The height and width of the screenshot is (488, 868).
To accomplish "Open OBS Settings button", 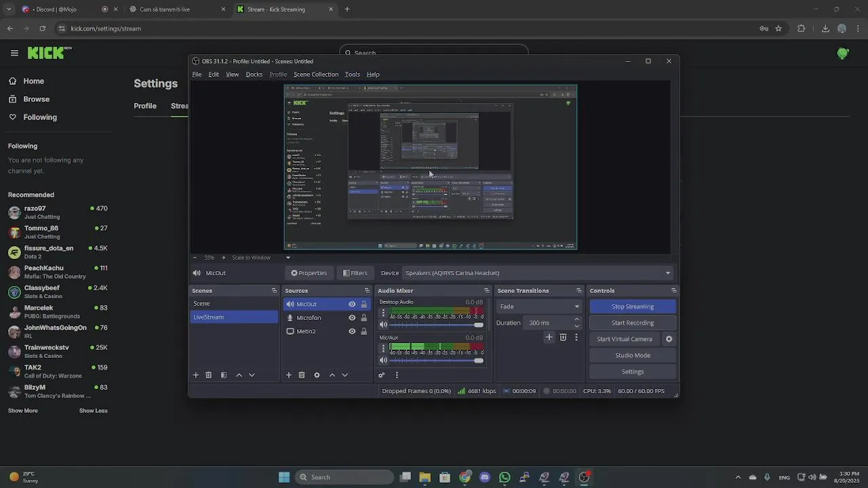I will click(633, 371).
